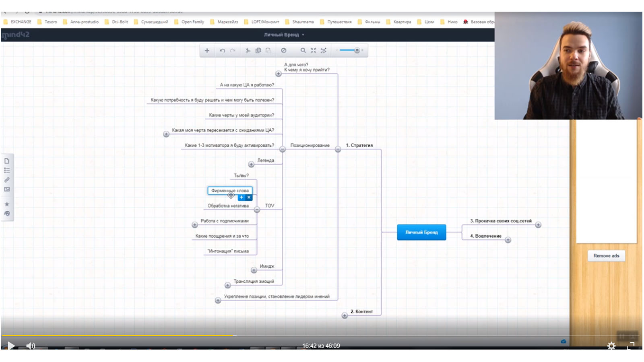Redo the last undone action
This screenshot has width=644, height=362.
[233, 51]
